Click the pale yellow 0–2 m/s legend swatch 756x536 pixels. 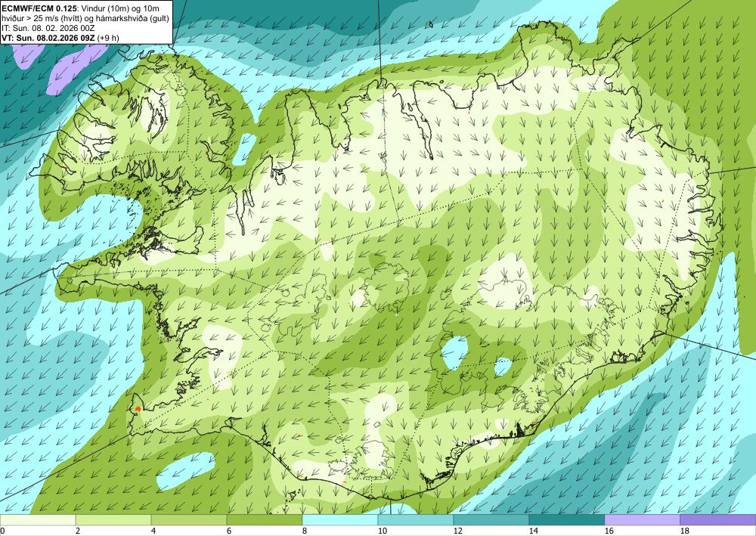(38, 519)
